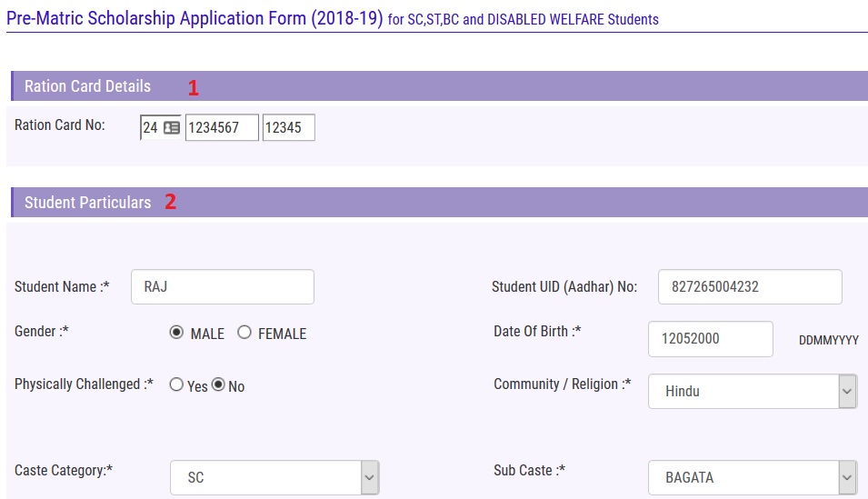Click the Ration Card No label
This screenshot has height=499, width=868.
[x=60, y=125]
